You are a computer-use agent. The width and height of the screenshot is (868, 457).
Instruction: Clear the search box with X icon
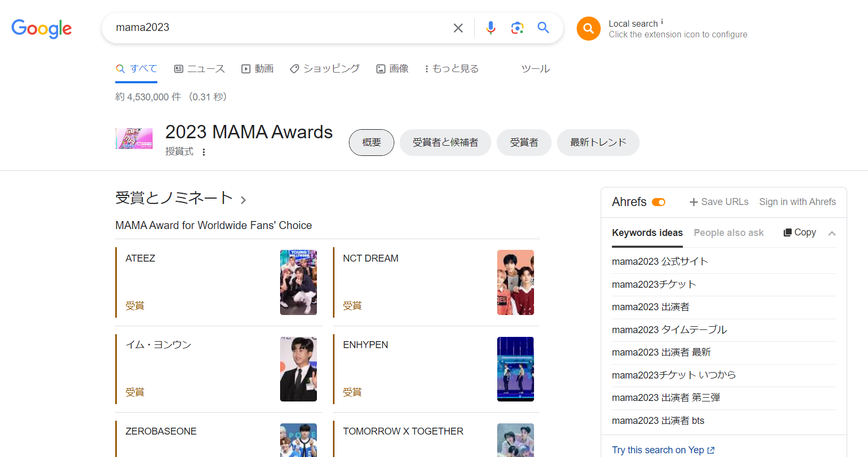pos(458,28)
